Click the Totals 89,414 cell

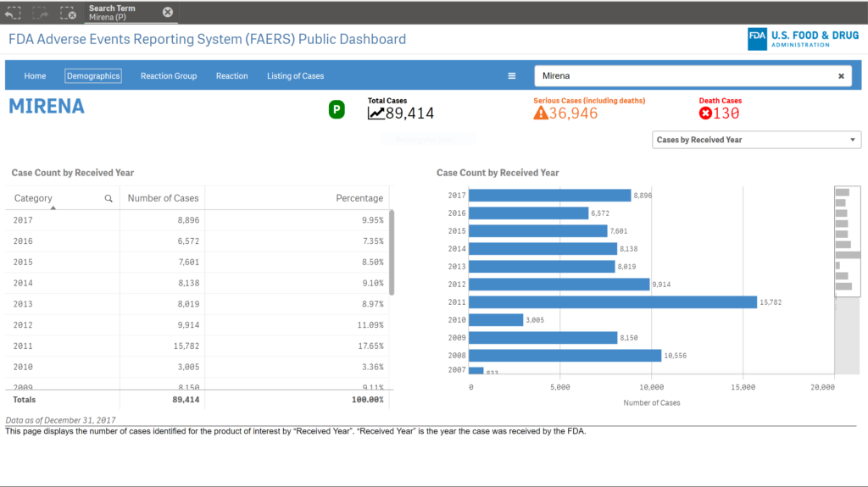pos(186,400)
